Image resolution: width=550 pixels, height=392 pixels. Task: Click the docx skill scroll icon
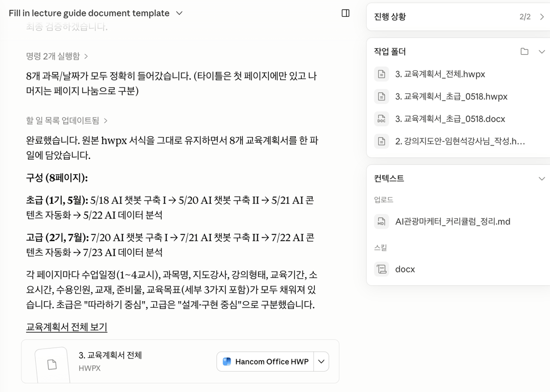pyautogui.click(x=381, y=269)
